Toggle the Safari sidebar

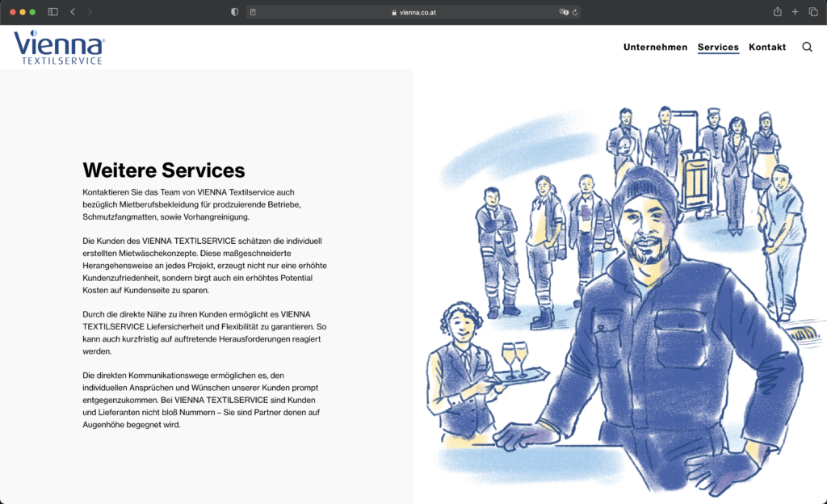53,12
